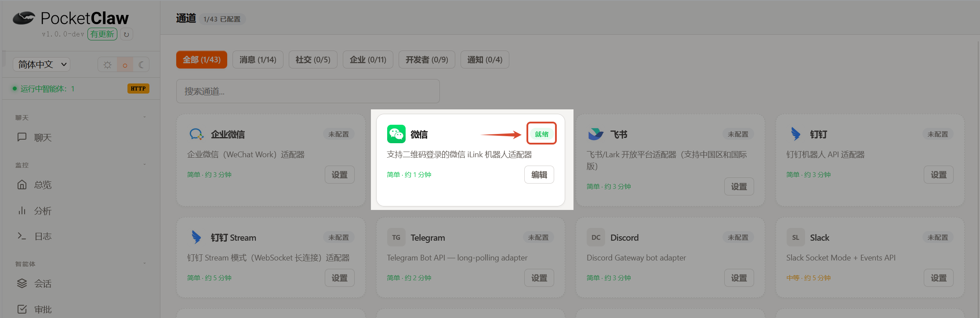Collapse the 监控 sidebar section
This screenshot has height=318, width=980.
(x=145, y=165)
